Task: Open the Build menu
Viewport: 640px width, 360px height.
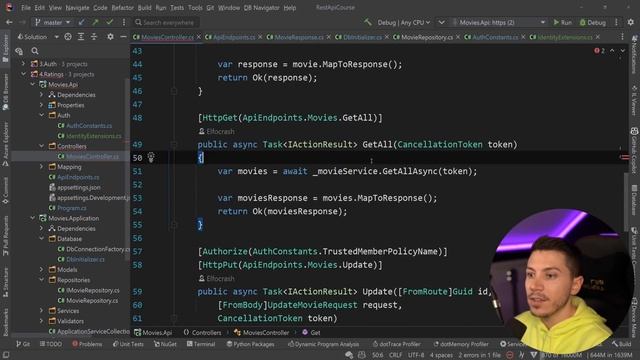Action: coord(144,7)
